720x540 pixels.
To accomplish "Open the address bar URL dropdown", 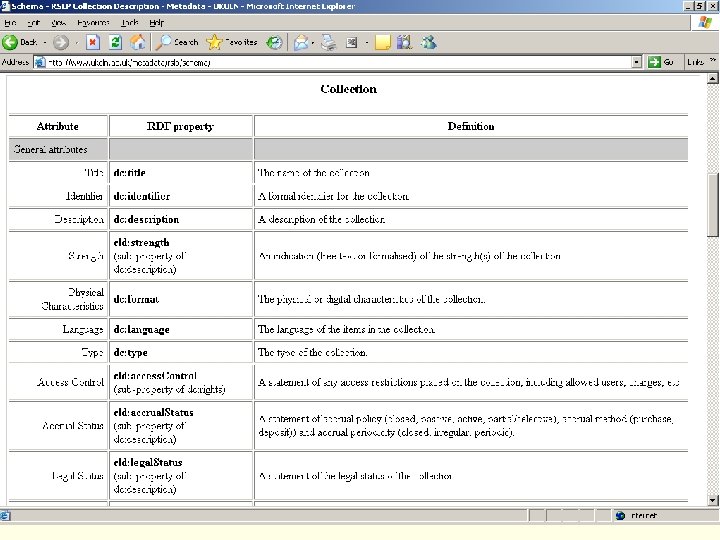I will [636, 62].
